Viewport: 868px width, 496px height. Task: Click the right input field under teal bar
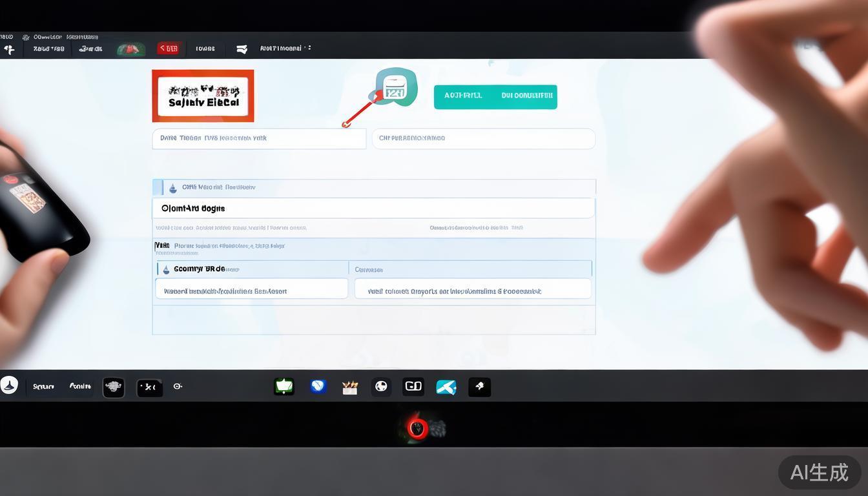[483, 138]
